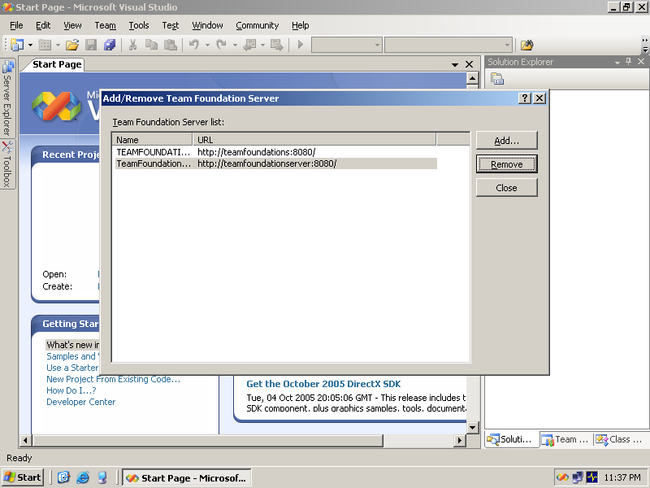Click the Start Page vertical scrollbar down arrow

click(473, 427)
